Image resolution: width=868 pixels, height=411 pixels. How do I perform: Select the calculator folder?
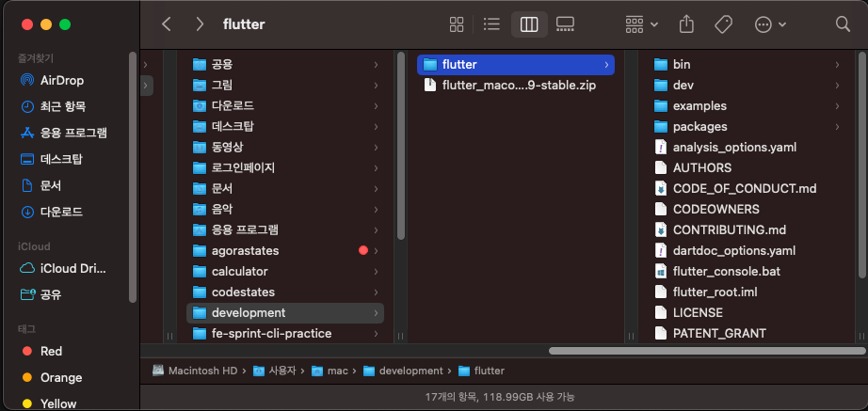pos(285,272)
